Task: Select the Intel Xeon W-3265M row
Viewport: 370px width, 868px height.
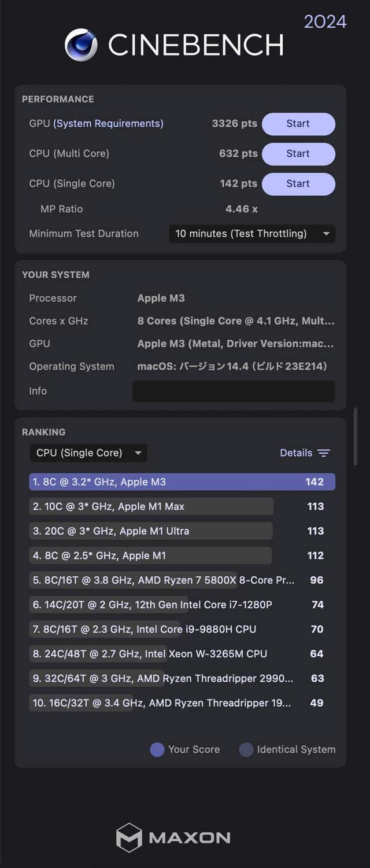Action: 182,654
